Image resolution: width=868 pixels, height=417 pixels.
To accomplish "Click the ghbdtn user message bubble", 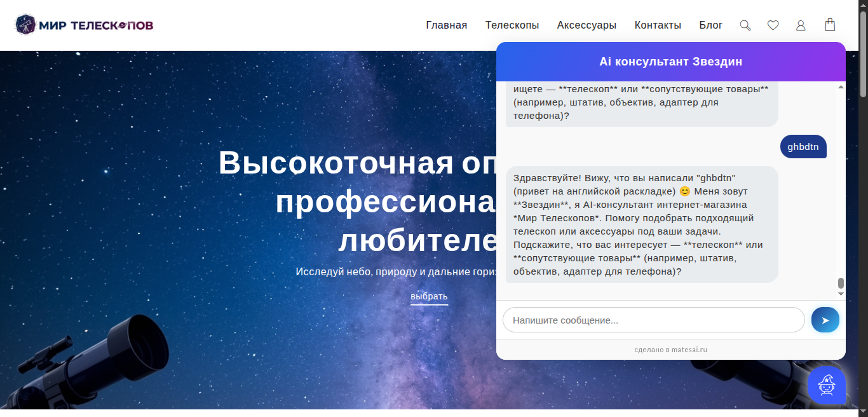I will coord(803,147).
